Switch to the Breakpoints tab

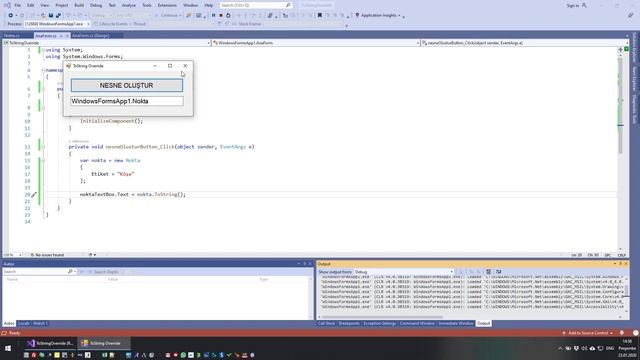(349, 323)
